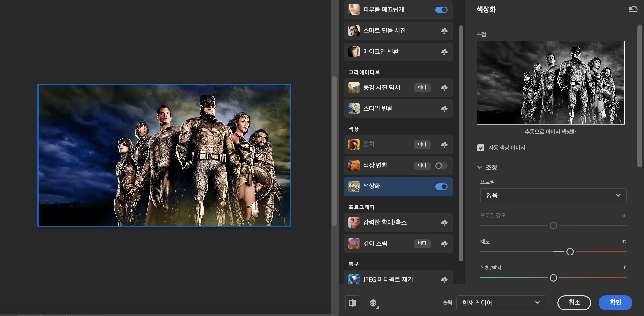Click cloud download icon for 강력한 확대/축소
Image resolution: width=644 pixels, height=316 pixels.
point(444,223)
